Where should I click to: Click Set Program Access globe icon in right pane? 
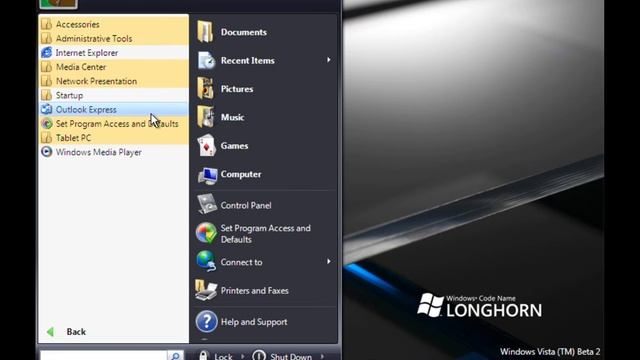pyautogui.click(x=206, y=233)
